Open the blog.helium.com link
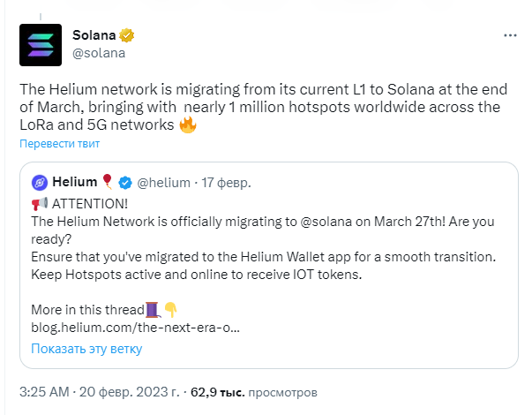The height and width of the screenshot is (415, 532). [x=135, y=328]
